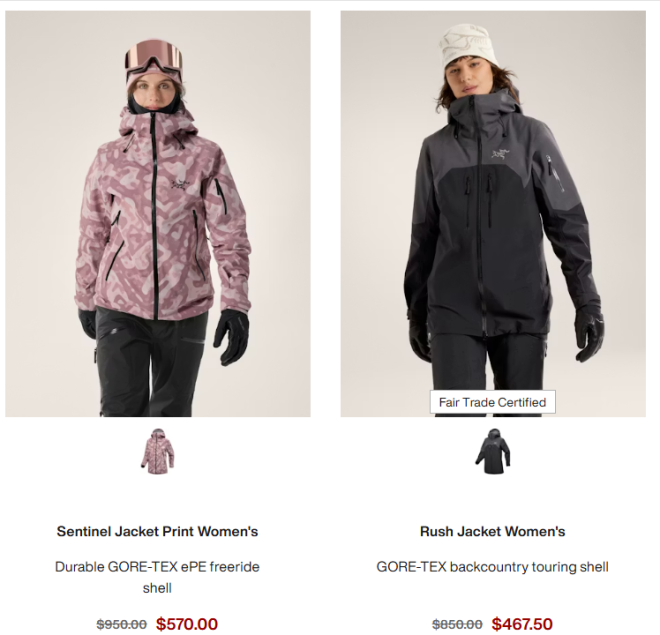Click the sleeve pocket zipper on black jacket
The image size is (660, 635).
[556, 173]
